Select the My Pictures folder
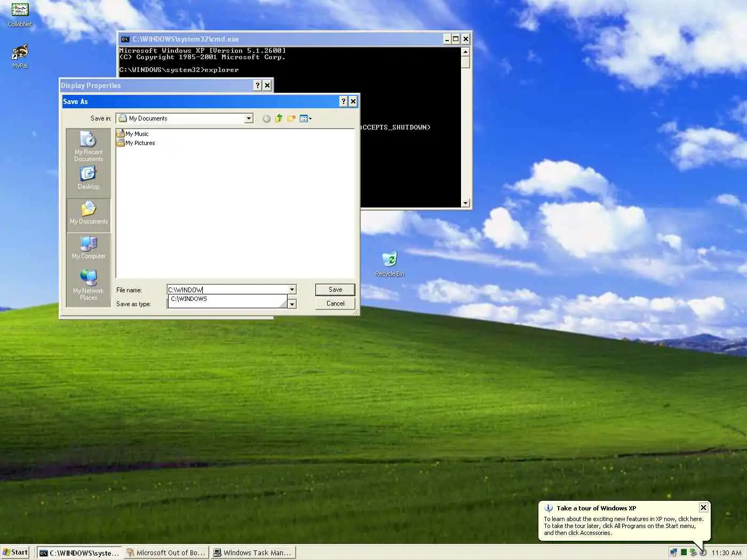 (x=136, y=143)
